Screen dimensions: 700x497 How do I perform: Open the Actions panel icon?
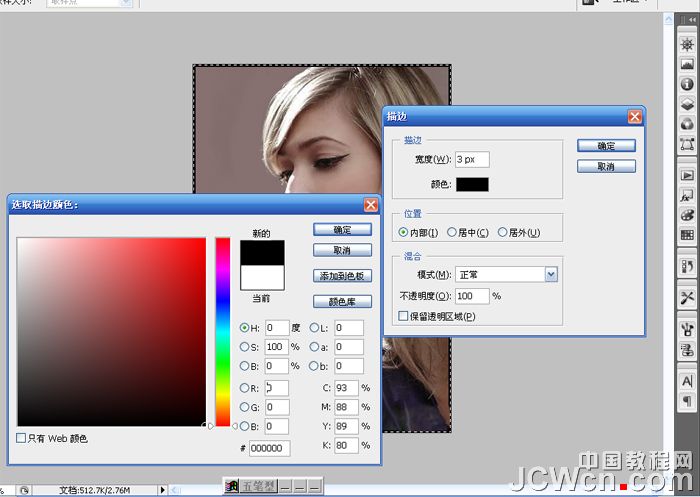pyautogui.click(x=687, y=175)
